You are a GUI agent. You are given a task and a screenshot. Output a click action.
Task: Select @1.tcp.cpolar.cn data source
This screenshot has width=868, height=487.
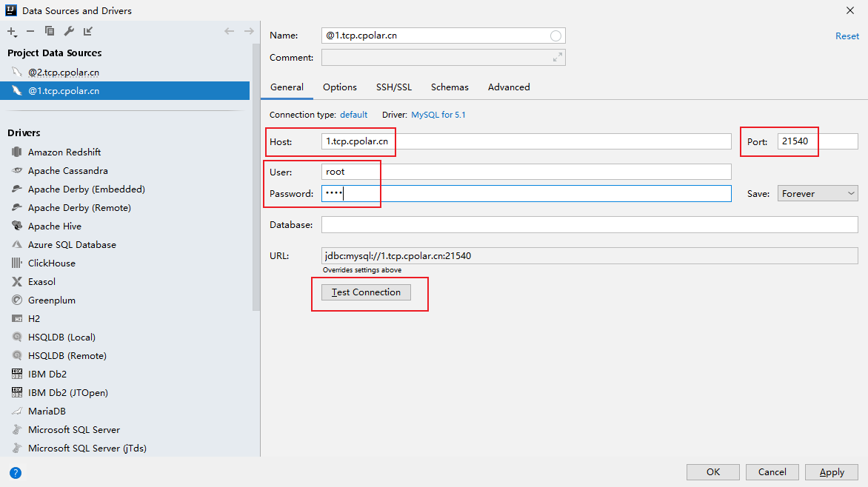pyautogui.click(x=125, y=91)
